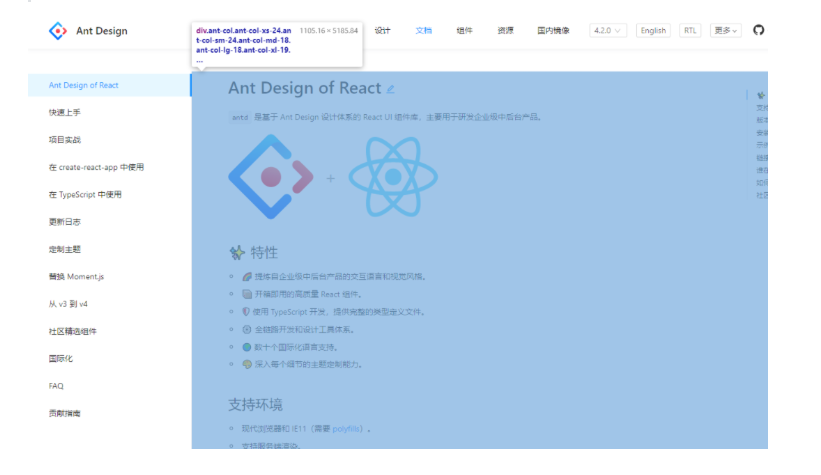Open the 文档 navigation tab
The height and width of the screenshot is (475, 821).
pyautogui.click(x=424, y=31)
